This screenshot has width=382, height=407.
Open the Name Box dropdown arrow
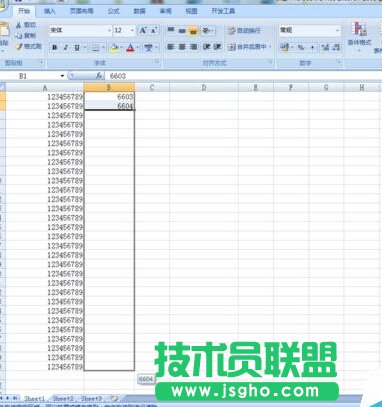[x=62, y=76]
